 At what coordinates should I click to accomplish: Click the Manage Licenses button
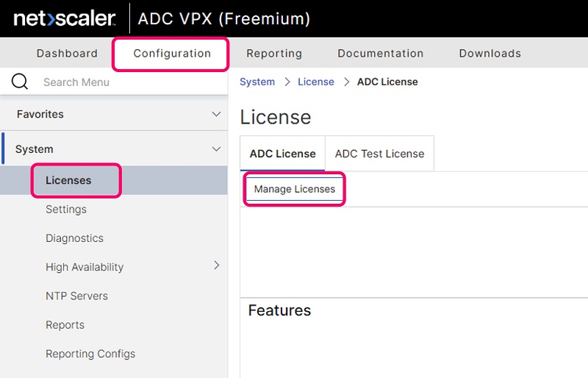click(x=295, y=189)
